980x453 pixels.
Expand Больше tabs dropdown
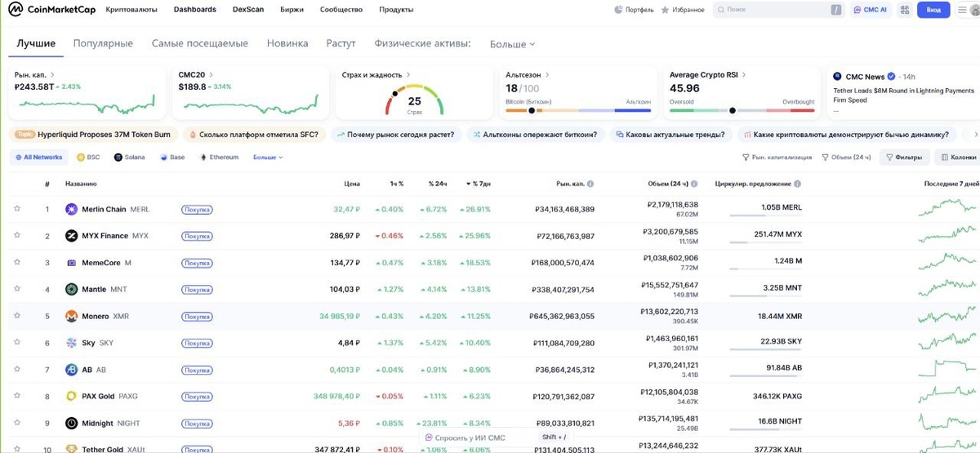512,44
